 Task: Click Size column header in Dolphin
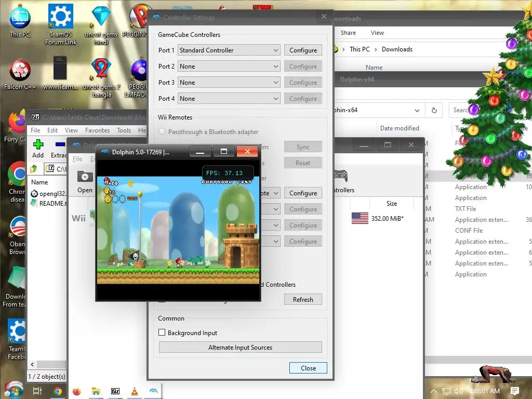coord(392,204)
